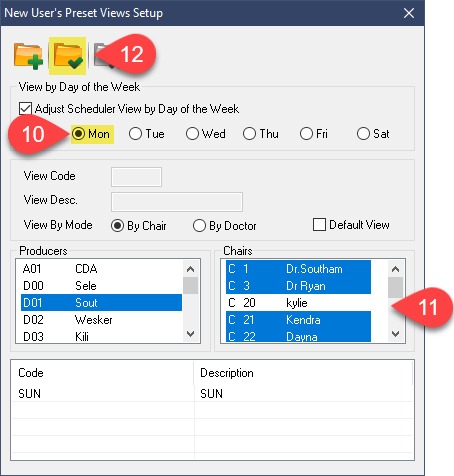Image resolution: width=454 pixels, height=476 pixels.
Task: Click Chairs list scroll up arrow
Action: (396, 269)
